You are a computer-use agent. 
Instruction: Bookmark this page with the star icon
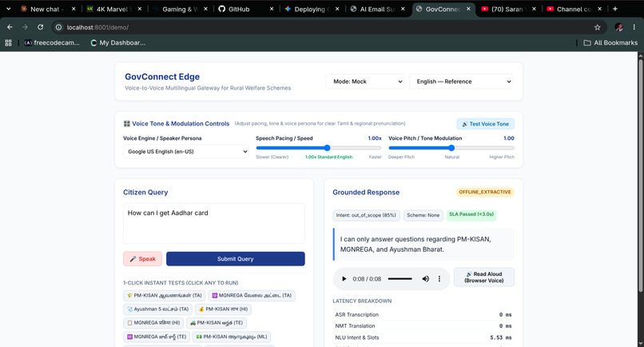point(597,27)
